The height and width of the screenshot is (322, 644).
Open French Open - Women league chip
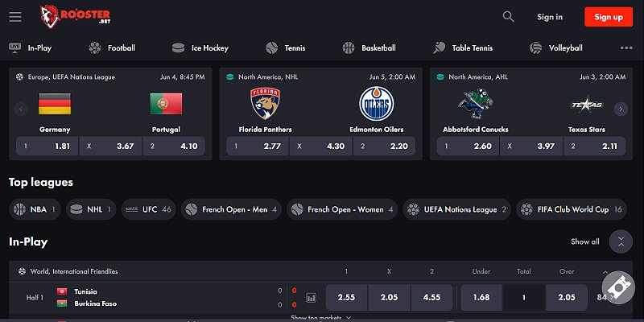[x=342, y=209]
